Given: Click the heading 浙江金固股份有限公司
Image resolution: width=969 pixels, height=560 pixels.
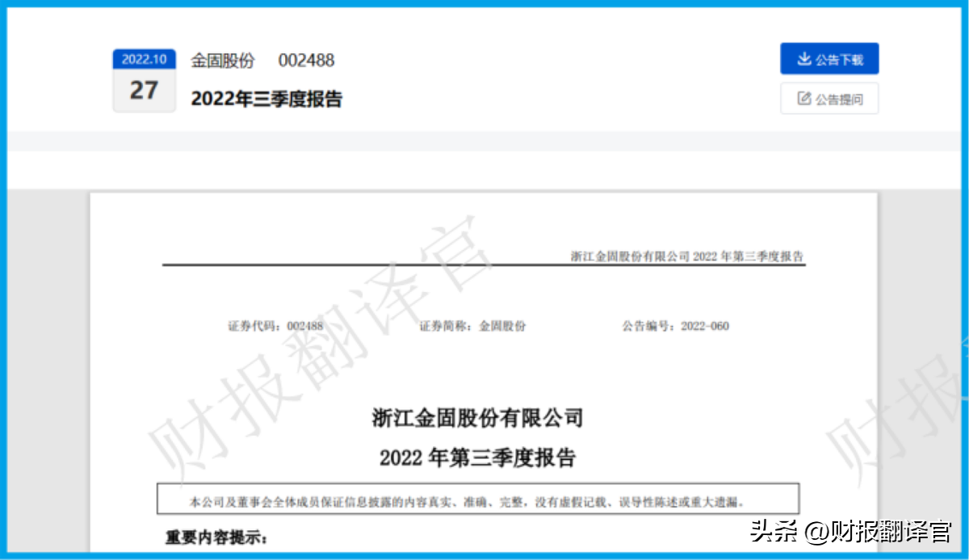Looking at the screenshot, I should point(477,419).
